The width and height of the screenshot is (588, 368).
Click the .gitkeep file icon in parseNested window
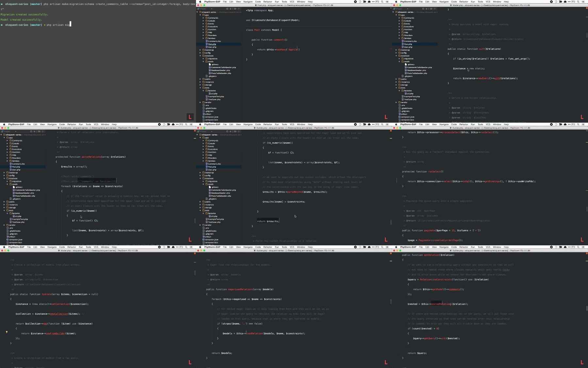click(x=210, y=187)
